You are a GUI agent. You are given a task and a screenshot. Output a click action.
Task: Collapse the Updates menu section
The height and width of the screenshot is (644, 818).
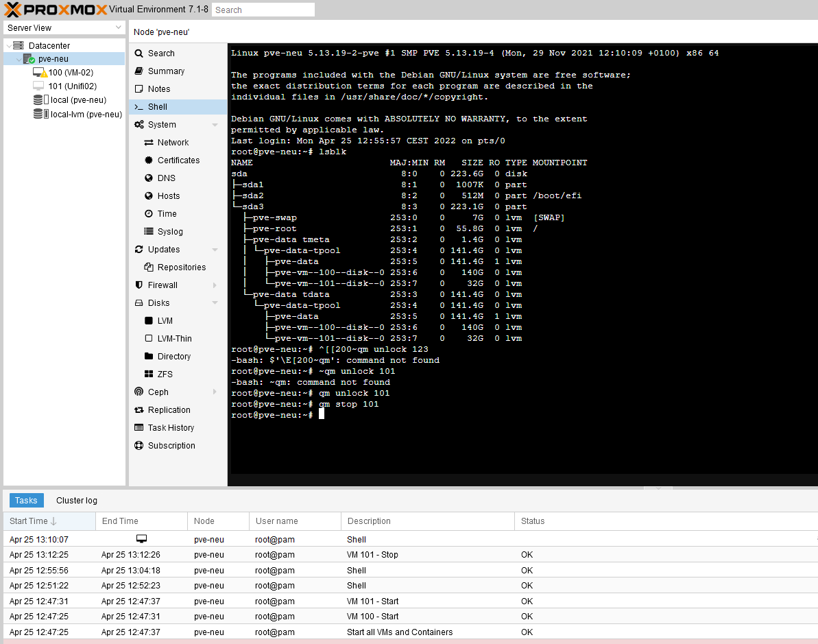215,250
